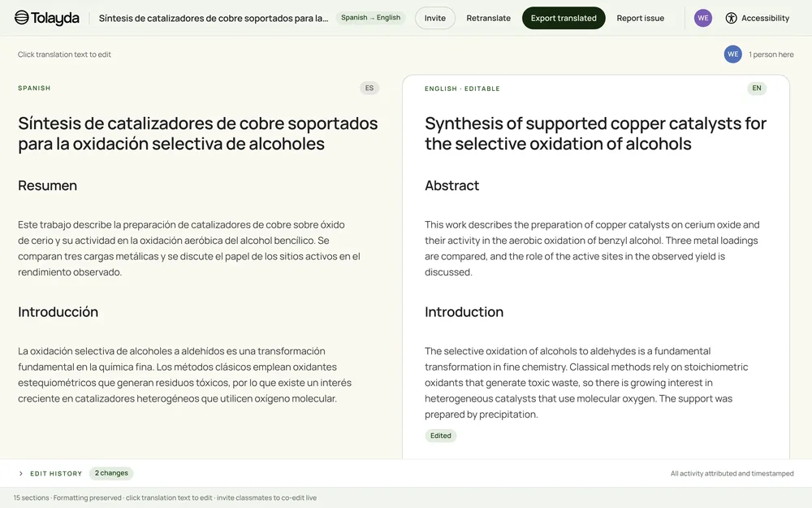Click the WE presence avatar beside '1 person here'
This screenshot has height=508, width=812.
732,54
